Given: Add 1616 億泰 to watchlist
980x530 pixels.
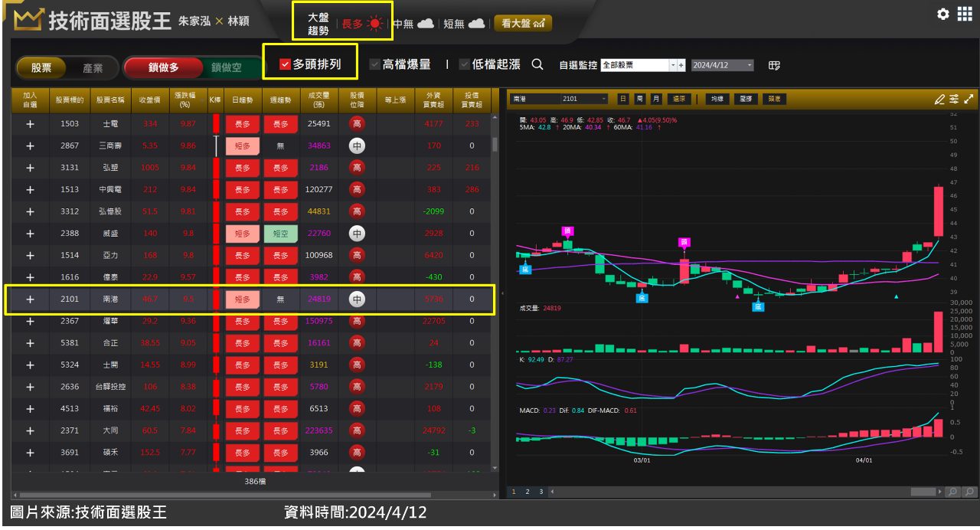Looking at the screenshot, I should tap(31, 277).
